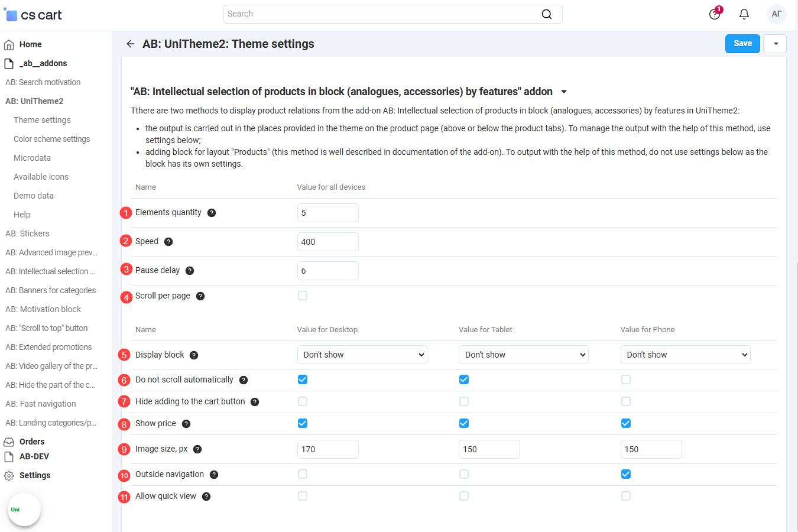798x532 pixels.
Task: Uncheck Show price for Phone
Action: [626, 423]
